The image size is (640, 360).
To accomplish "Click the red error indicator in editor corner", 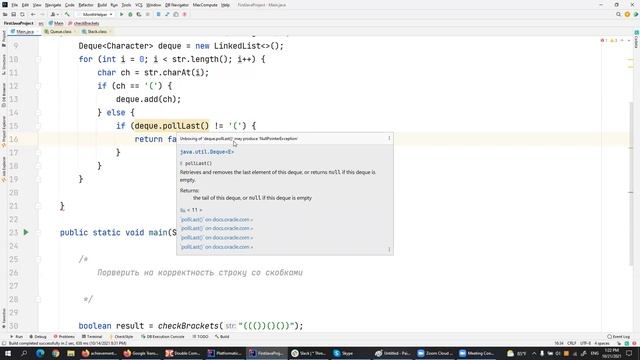I will coord(604,40).
